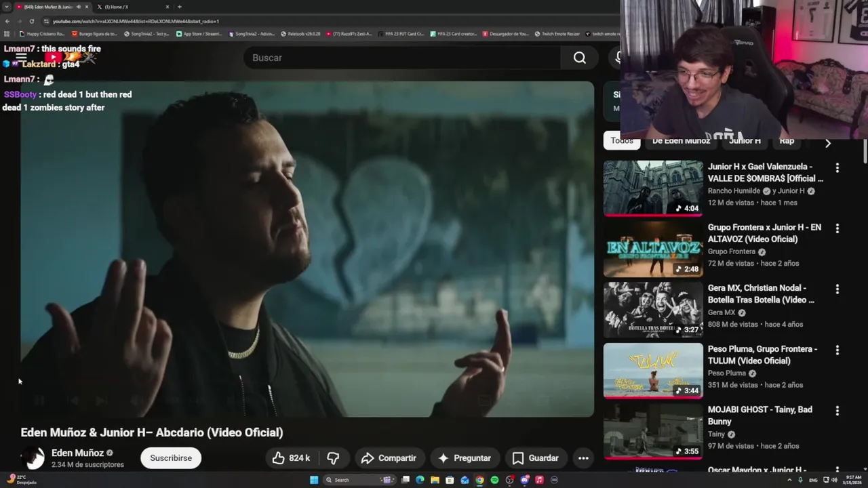Select the Todos filter chip
Viewport: 868px width, 488px height.
pos(622,141)
